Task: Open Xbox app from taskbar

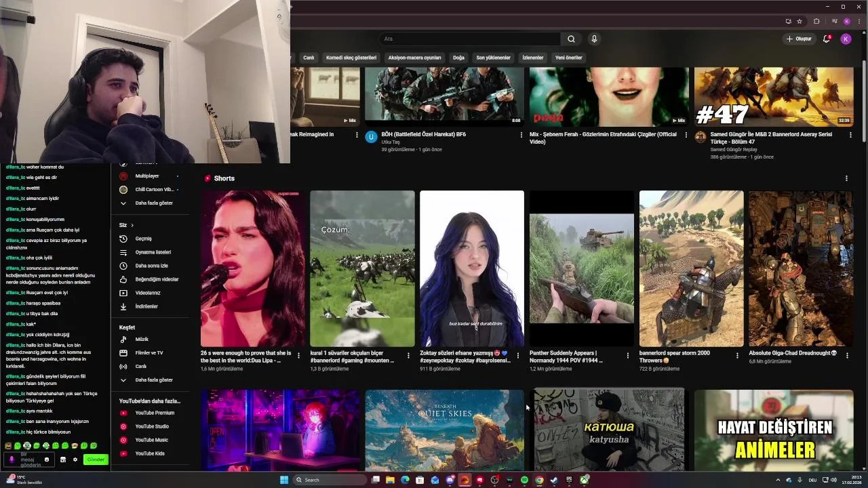Action: (x=584, y=480)
